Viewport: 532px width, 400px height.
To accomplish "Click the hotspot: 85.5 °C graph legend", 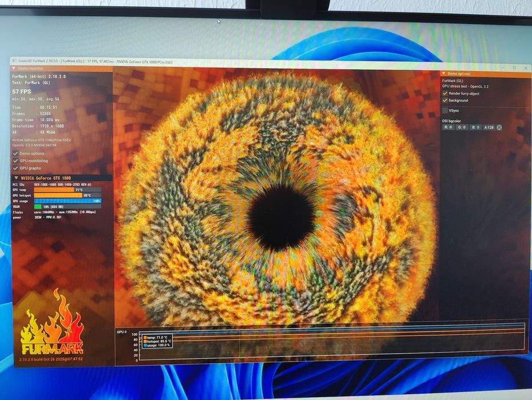I will [157, 341].
